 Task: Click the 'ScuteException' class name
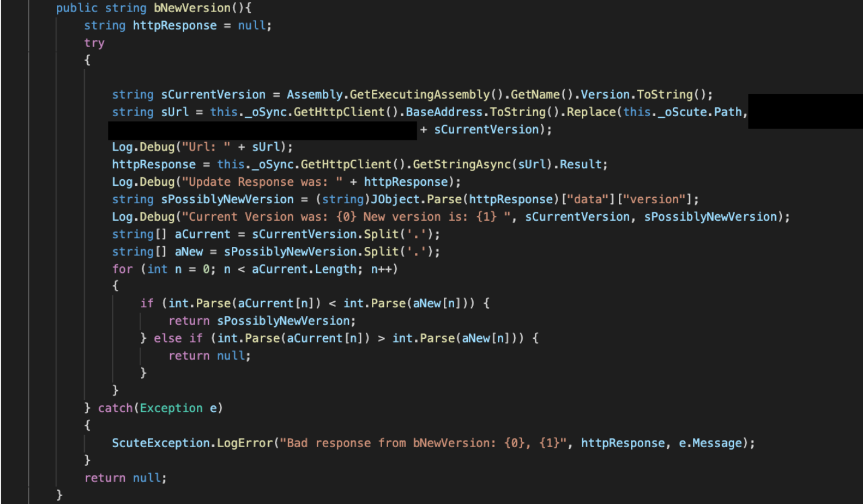tap(161, 443)
